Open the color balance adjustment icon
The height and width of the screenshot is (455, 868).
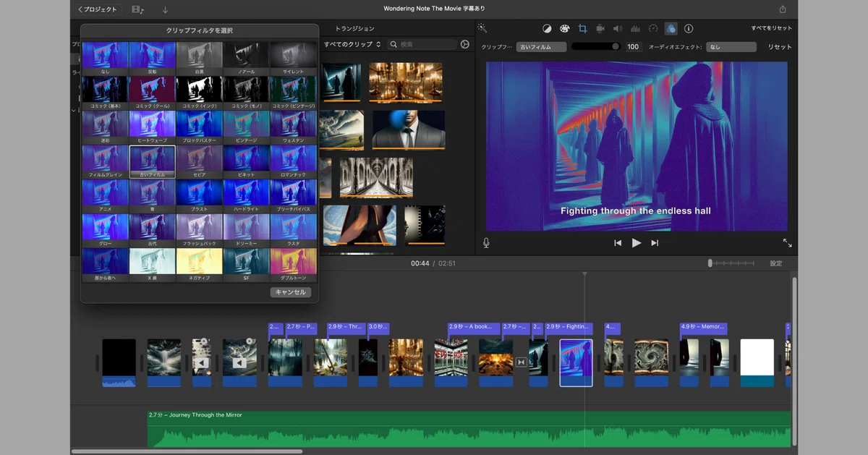tap(547, 29)
